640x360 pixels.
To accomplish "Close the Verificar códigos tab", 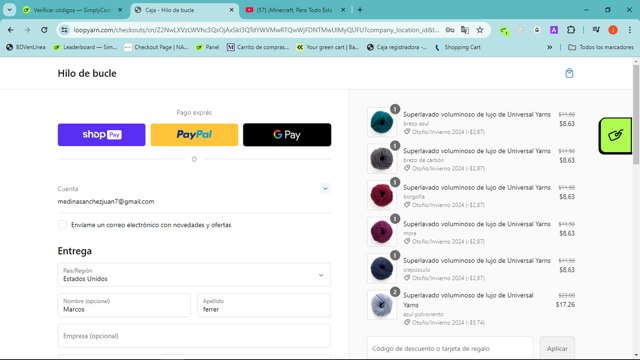I will click(x=120, y=10).
